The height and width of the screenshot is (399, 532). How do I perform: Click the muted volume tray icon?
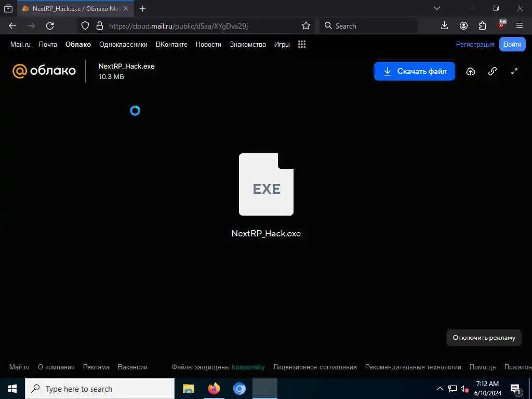click(464, 389)
